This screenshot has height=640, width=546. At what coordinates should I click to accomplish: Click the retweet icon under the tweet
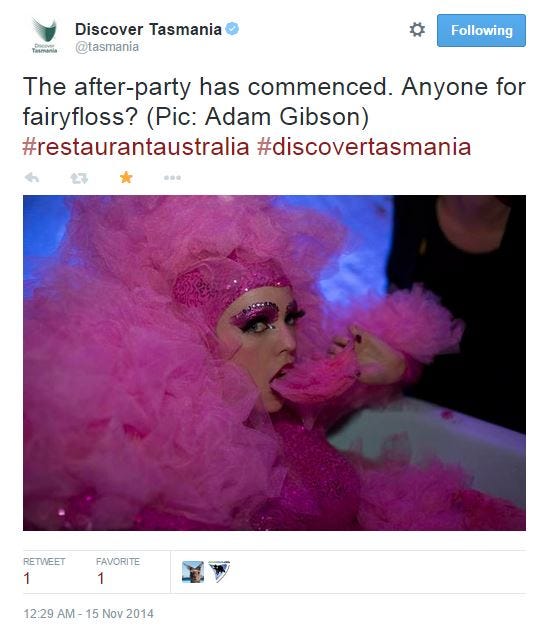79,178
